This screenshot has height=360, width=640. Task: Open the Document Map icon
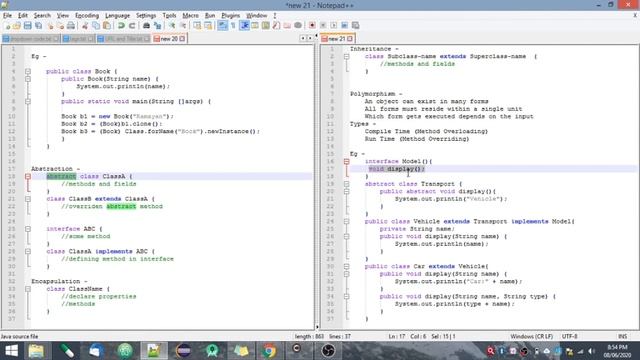(266, 26)
